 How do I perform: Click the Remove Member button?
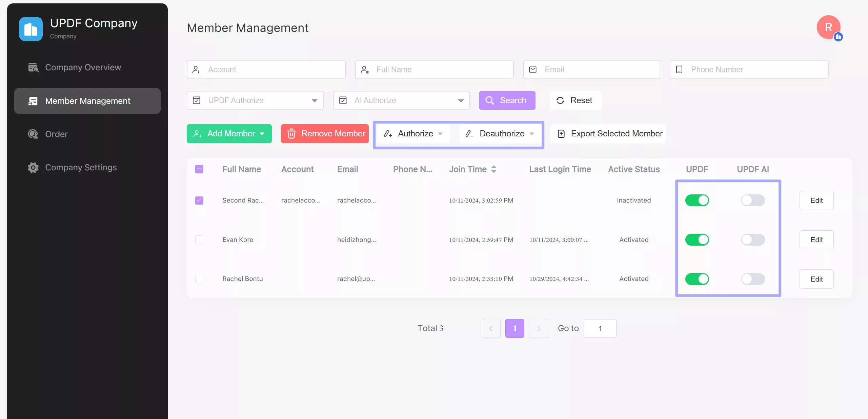pos(325,134)
